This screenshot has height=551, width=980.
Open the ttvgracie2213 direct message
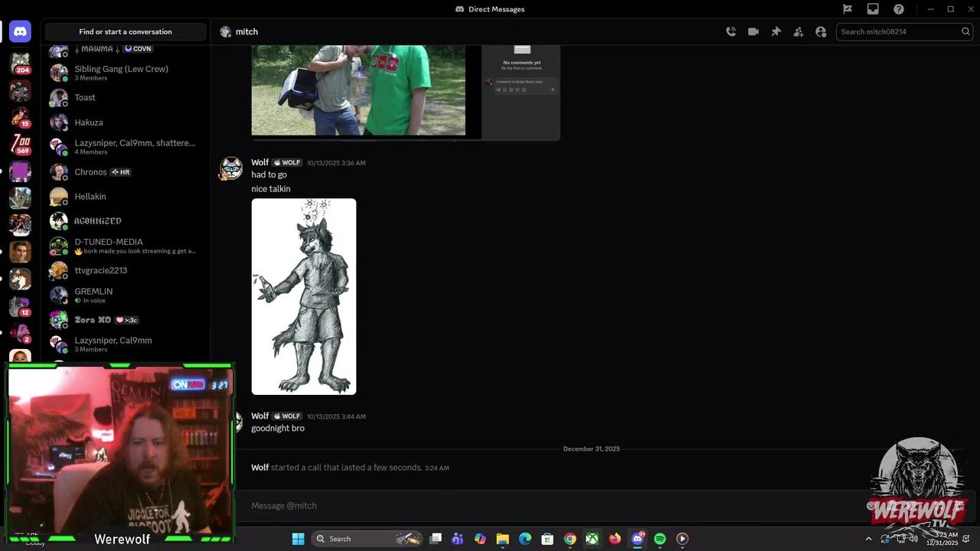[x=126, y=270]
